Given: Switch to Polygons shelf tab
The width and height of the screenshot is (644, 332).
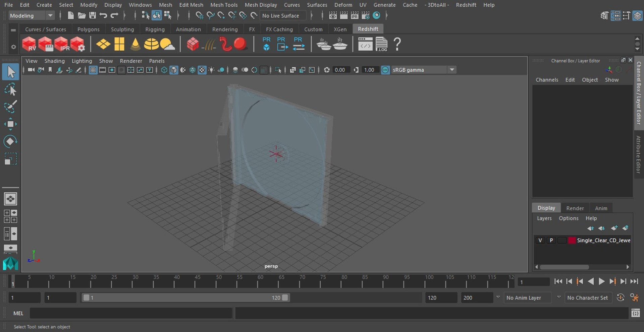Looking at the screenshot, I should pos(88,29).
